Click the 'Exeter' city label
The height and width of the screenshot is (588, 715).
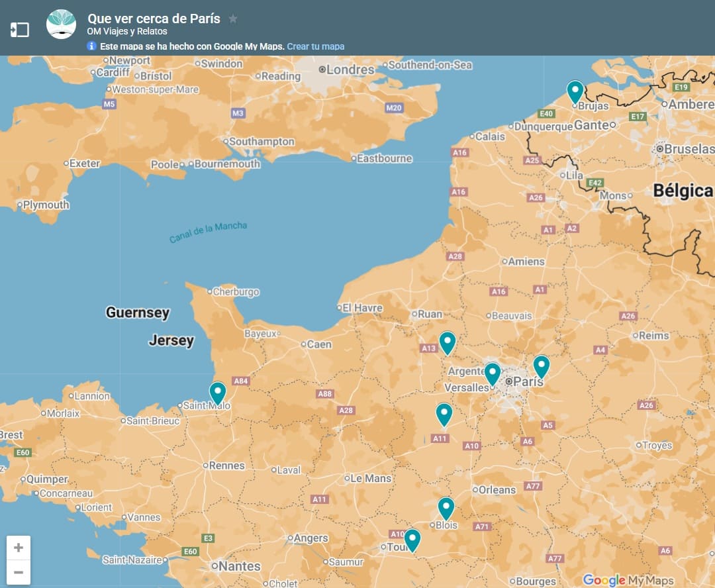click(x=84, y=164)
